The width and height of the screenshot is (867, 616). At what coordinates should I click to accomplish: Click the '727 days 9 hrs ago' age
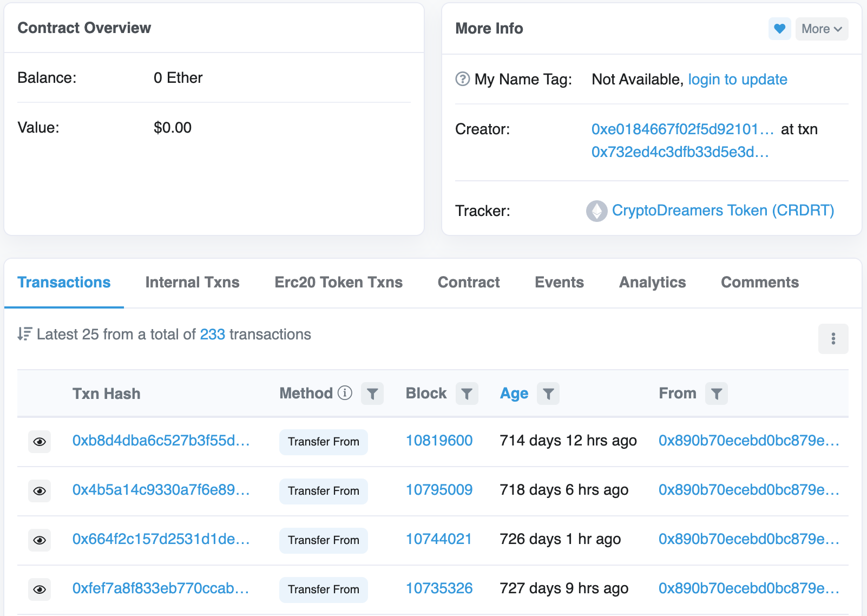pyautogui.click(x=564, y=589)
